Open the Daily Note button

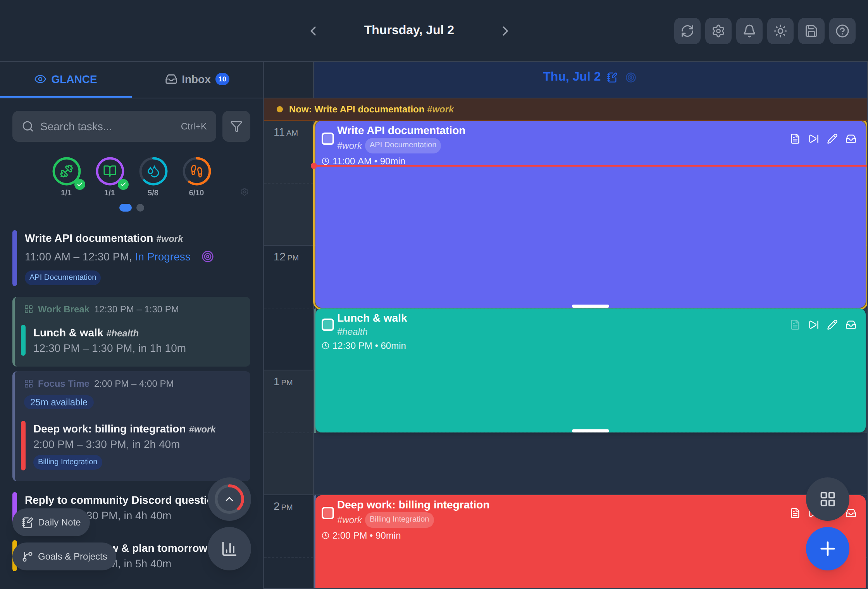pos(51,522)
